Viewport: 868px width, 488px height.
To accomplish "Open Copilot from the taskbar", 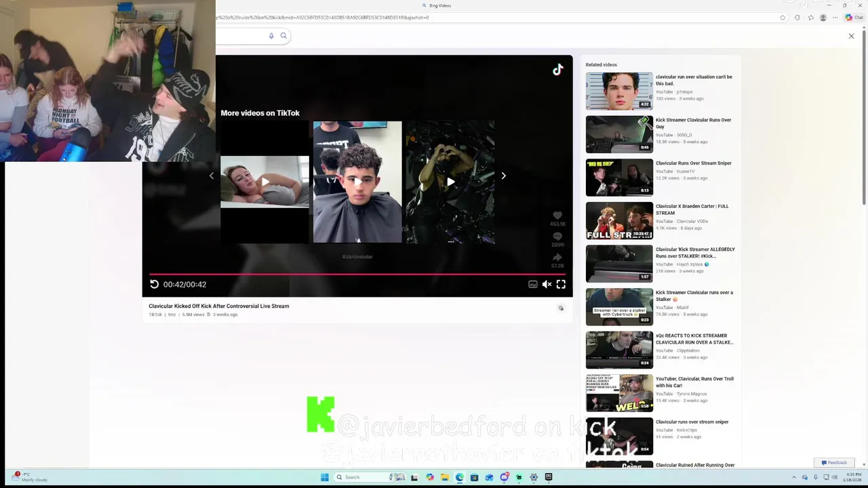I will (x=429, y=477).
